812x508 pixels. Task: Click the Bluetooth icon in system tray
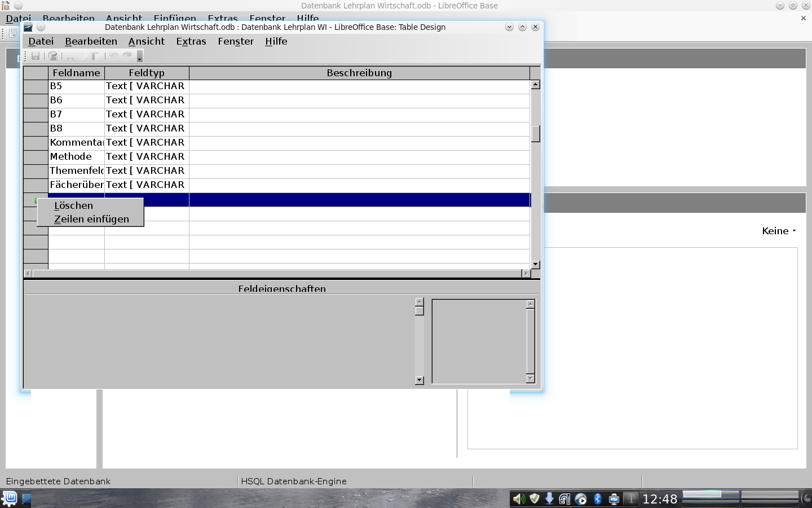(598, 499)
